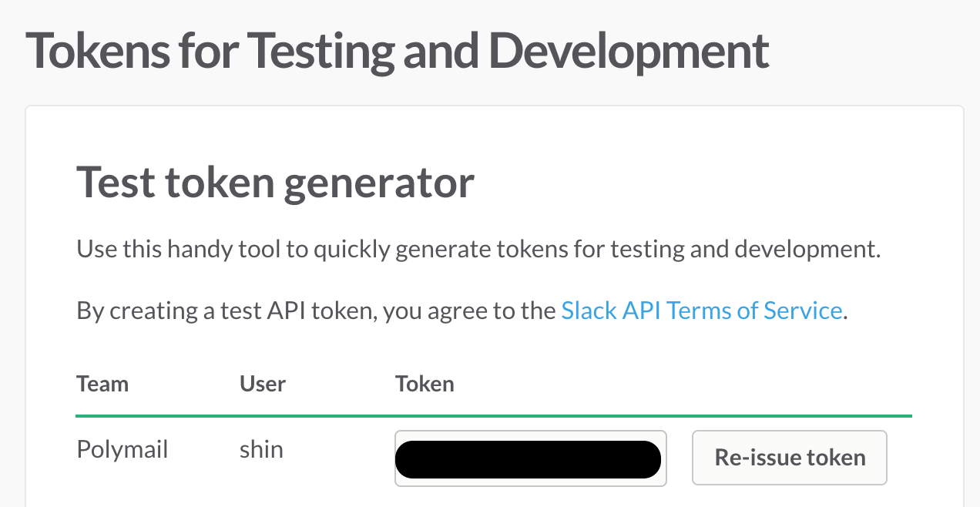Select the Polymail team cell
This screenshot has width=980, height=507.
123,449
